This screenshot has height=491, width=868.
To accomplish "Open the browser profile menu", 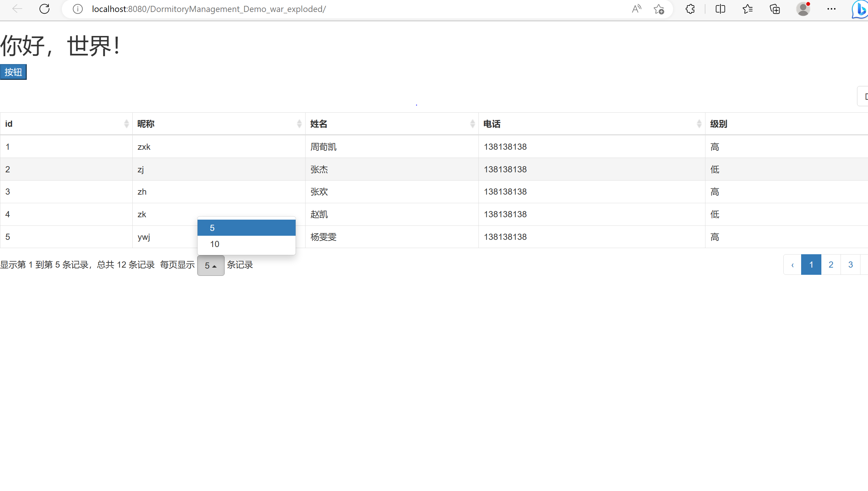I will click(803, 9).
